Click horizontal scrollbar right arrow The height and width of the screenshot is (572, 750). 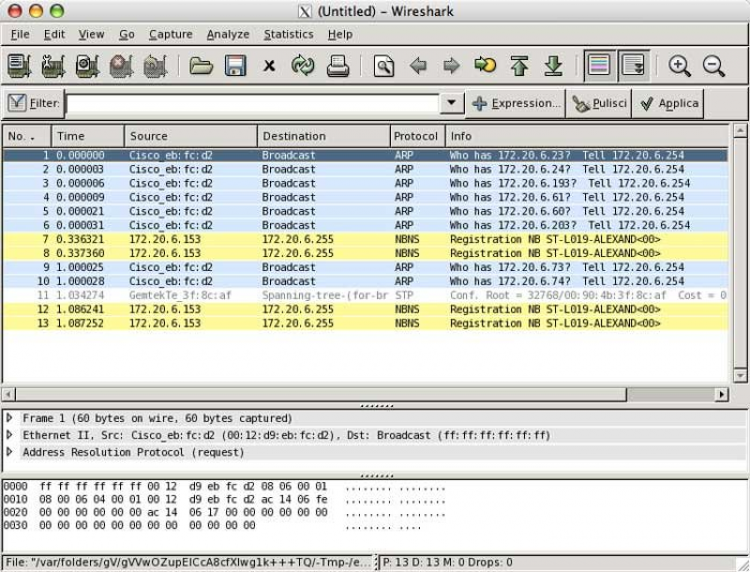coord(722,394)
